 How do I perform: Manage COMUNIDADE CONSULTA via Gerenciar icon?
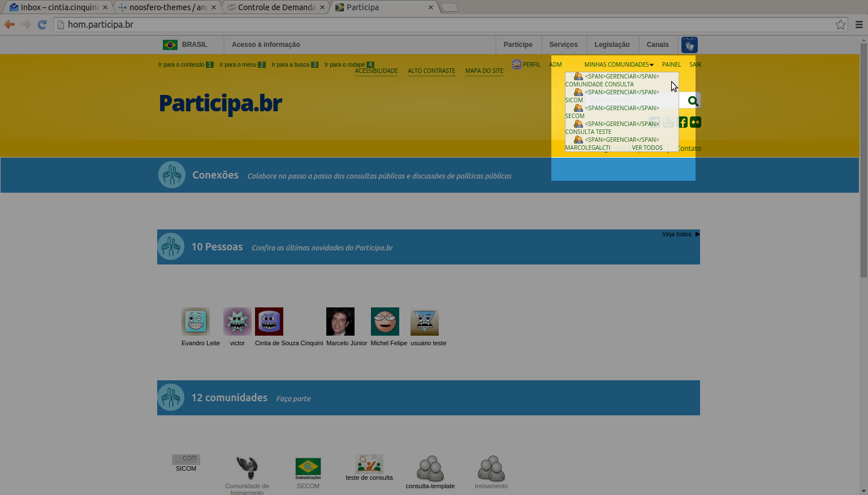point(578,76)
